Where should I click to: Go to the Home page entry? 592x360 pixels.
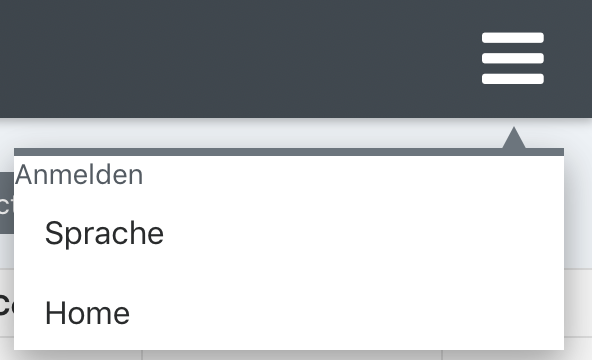pyautogui.click(x=87, y=313)
